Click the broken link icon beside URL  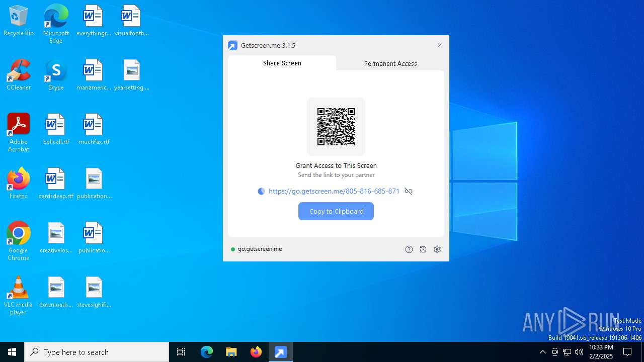pos(409,191)
